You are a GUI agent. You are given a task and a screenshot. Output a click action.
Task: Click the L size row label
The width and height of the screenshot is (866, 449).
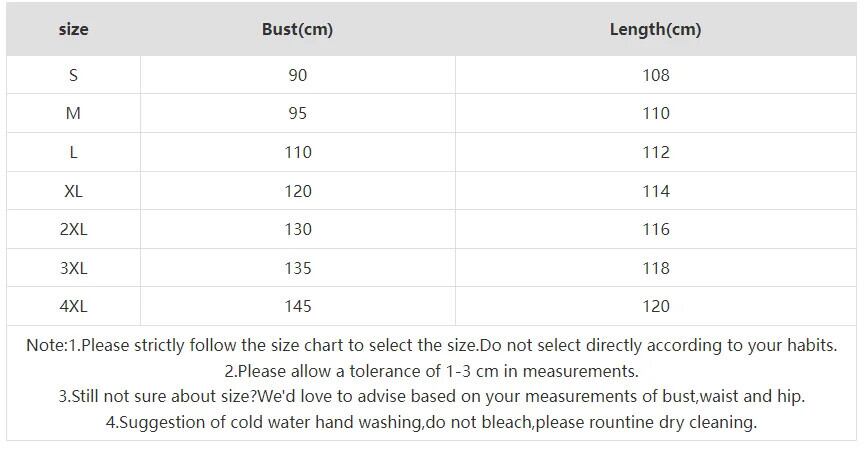pyautogui.click(x=73, y=152)
